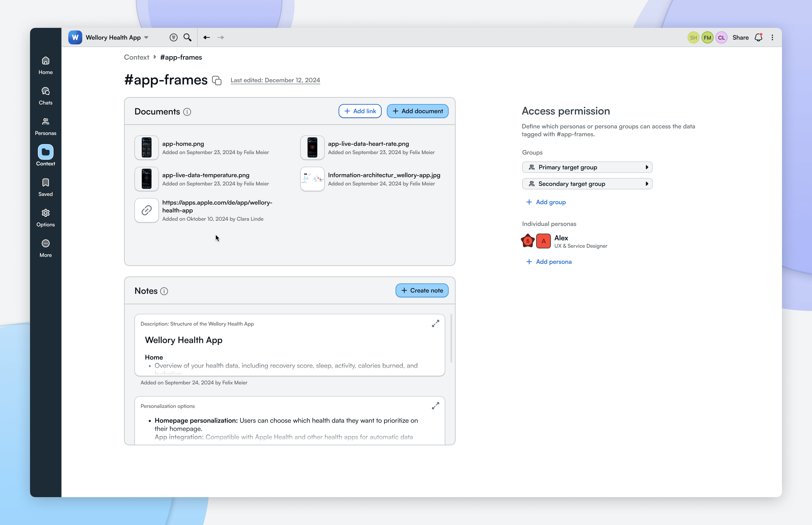Open the three-dot overflow menu

(772, 37)
